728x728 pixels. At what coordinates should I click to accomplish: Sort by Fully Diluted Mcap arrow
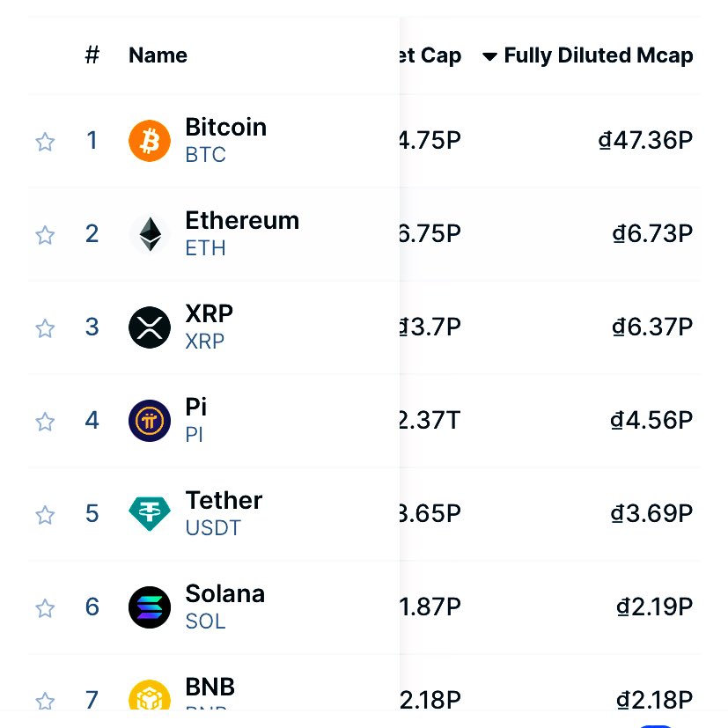(489, 56)
